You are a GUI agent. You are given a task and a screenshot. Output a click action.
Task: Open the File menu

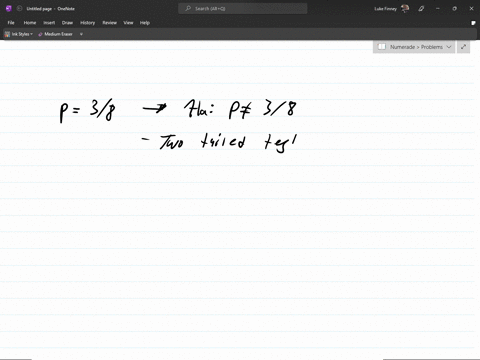(11, 23)
